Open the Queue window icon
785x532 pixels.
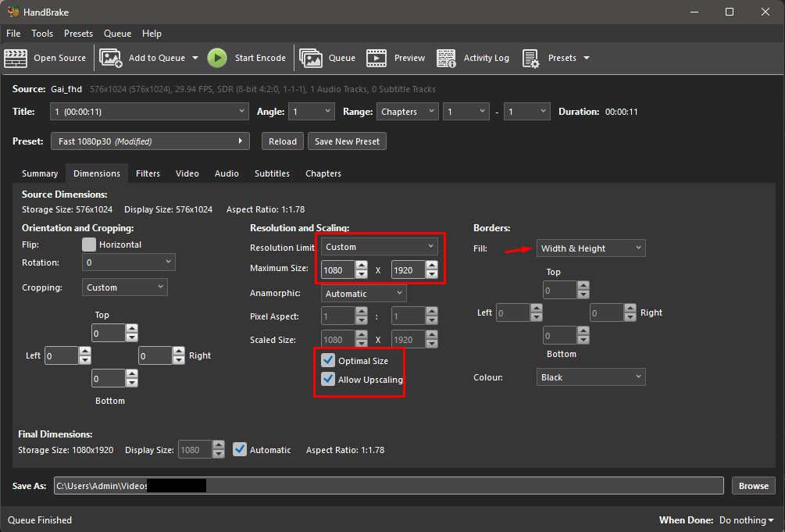click(x=311, y=58)
